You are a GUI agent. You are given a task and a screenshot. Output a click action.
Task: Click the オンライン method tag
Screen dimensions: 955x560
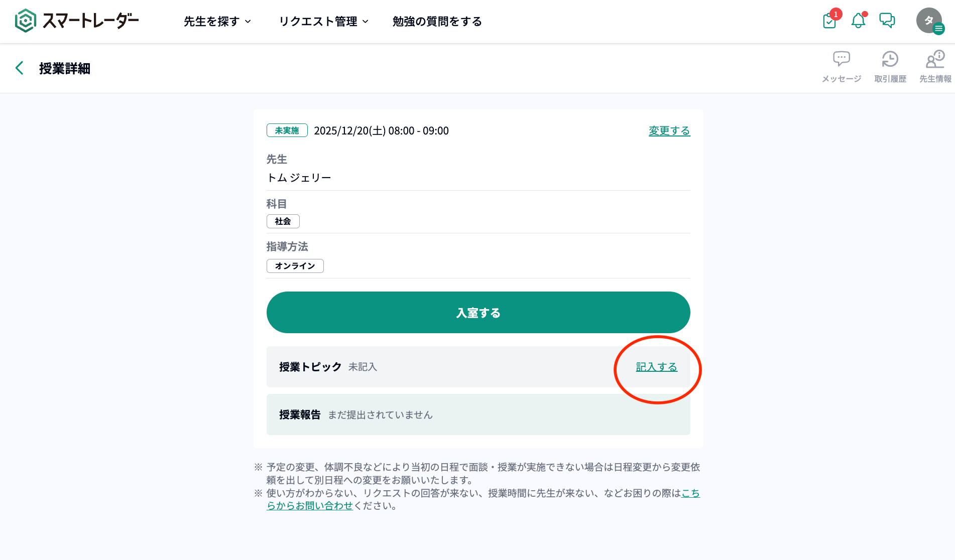tap(295, 266)
